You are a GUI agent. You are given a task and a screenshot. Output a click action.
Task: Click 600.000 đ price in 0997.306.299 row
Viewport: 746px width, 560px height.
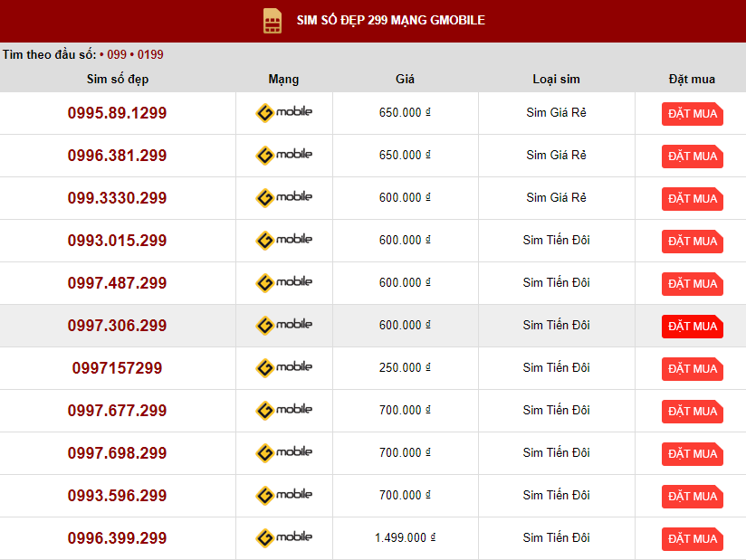tap(405, 325)
